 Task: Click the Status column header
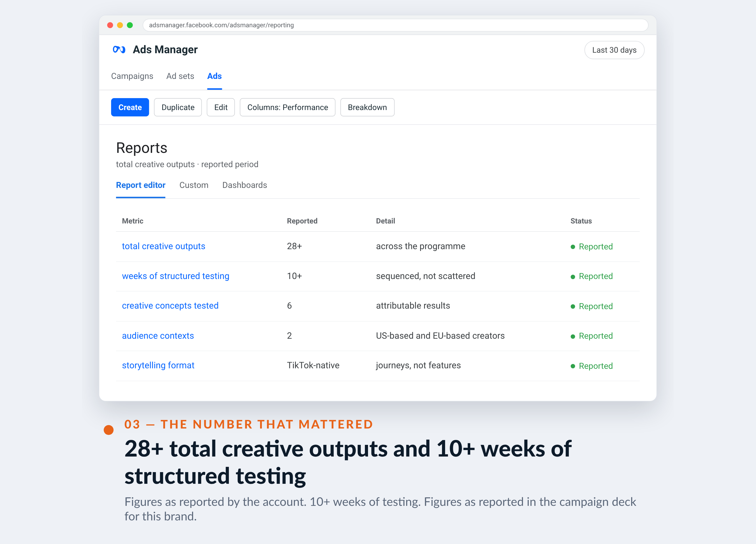(x=581, y=221)
